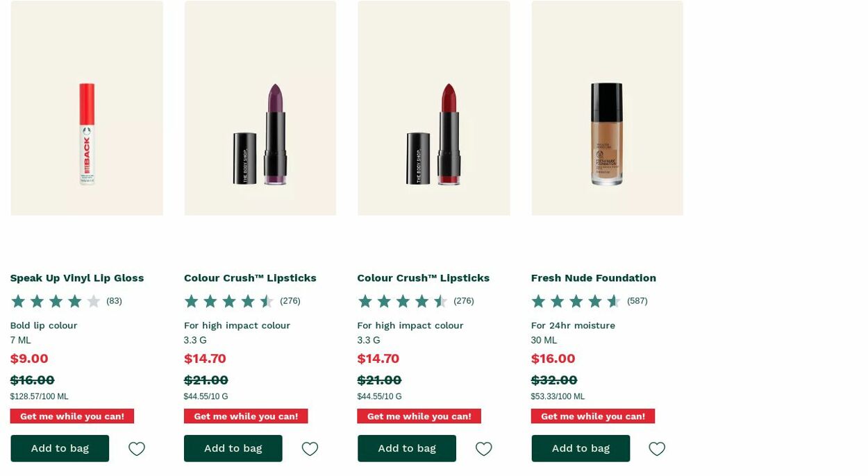This screenshot has width=868, height=476.
Task: Click star rating of the red Colour Crush lipstick
Action: tap(403, 300)
